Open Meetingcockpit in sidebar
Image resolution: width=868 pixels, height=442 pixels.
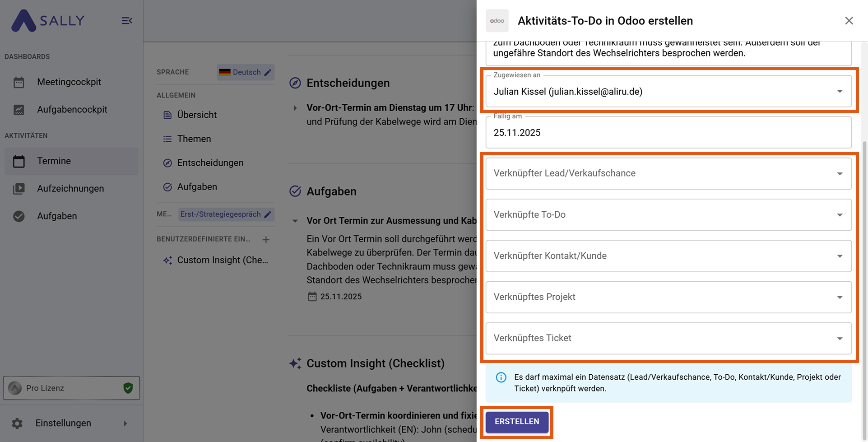click(69, 82)
